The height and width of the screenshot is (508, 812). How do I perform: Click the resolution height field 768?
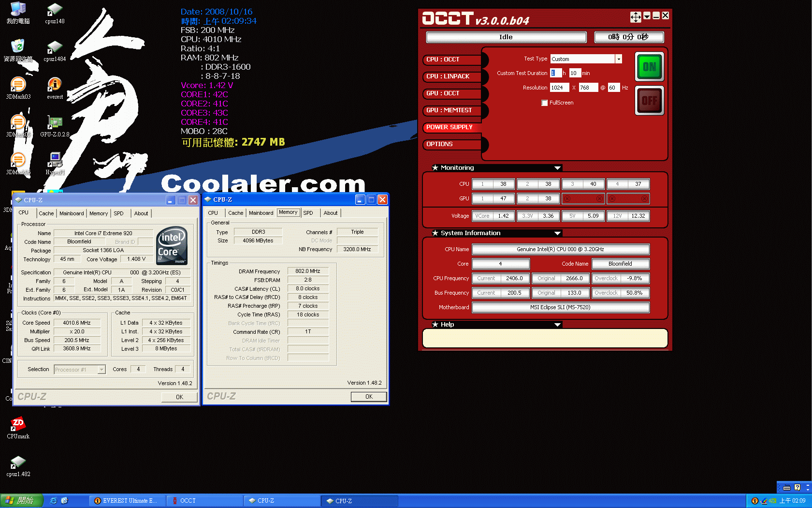click(x=588, y=88)
